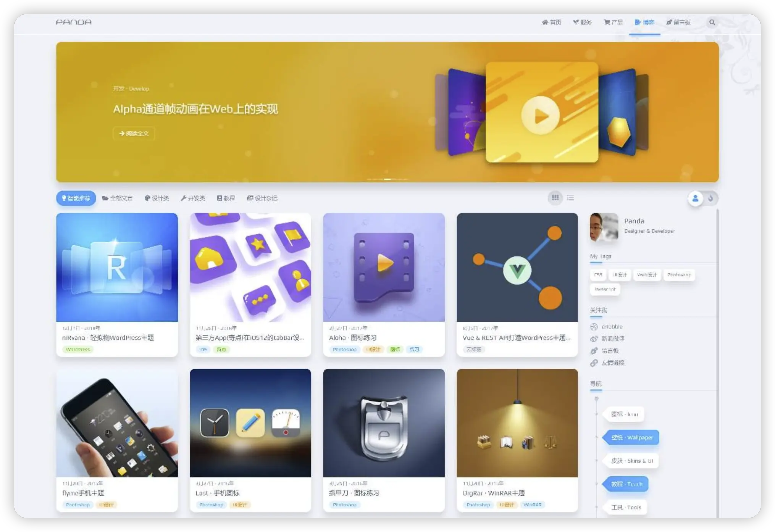Select the 博客 blog nav item
The width and height of the screenshot is (775, 532).
644,23
